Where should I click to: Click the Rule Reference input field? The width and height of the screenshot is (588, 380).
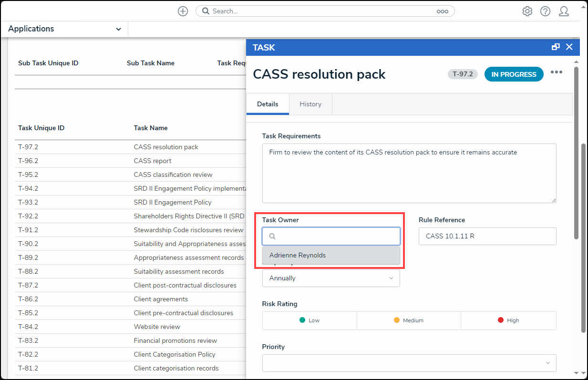(x=487, y=236)
